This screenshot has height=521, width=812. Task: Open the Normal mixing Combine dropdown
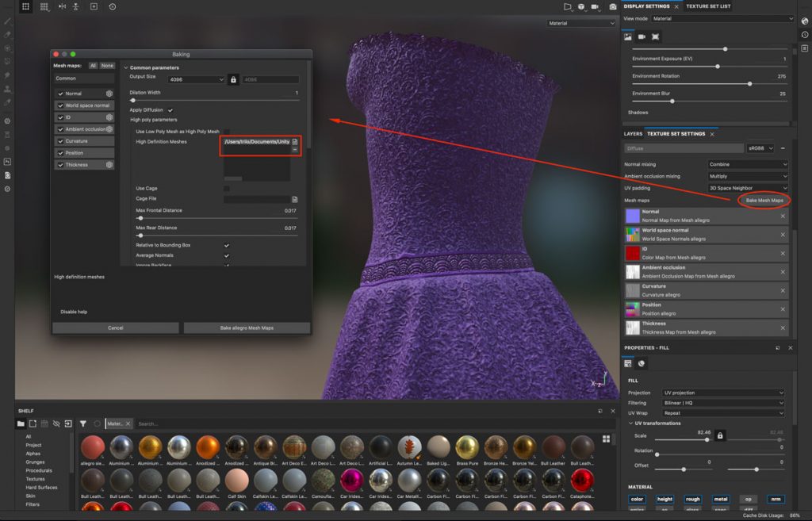(x=748, y=164)
